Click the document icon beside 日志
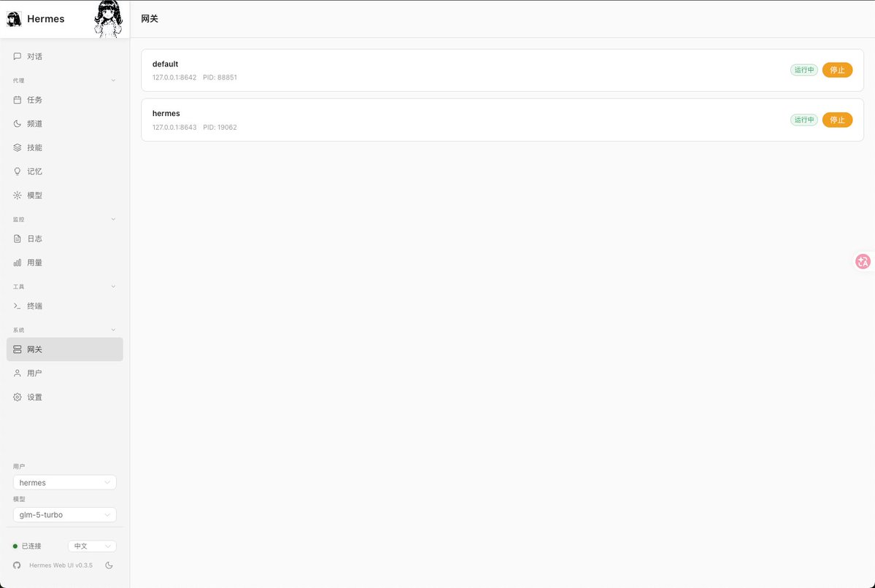Screen dimensions: 875x588 coord(18,239)
